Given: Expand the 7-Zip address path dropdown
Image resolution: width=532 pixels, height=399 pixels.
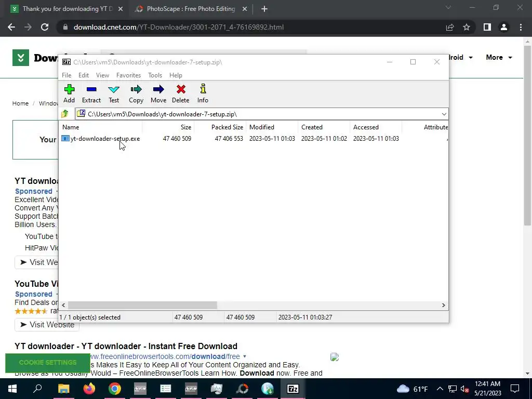Looking at the screenshot, I should 444,114.
